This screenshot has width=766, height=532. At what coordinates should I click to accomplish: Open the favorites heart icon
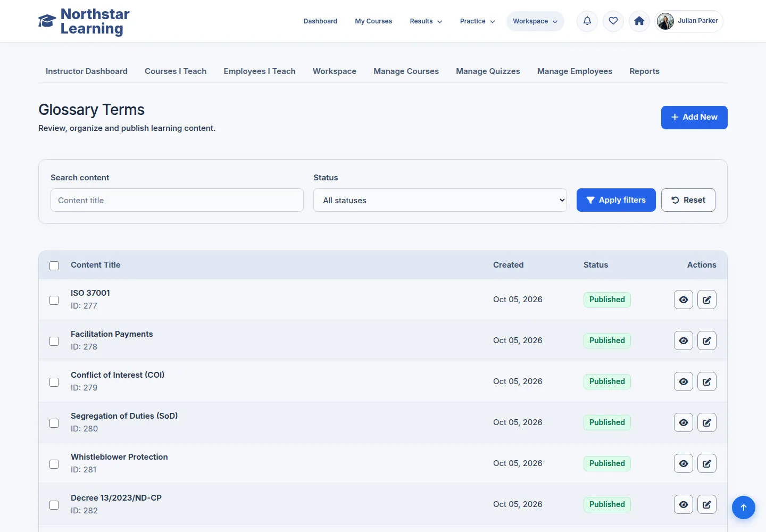[613, 21]
